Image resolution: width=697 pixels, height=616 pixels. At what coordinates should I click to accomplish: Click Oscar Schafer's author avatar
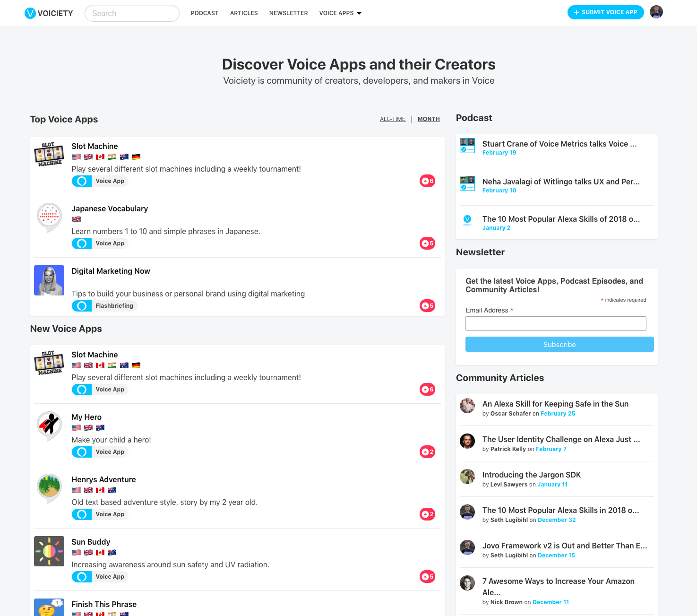(467, 406)
